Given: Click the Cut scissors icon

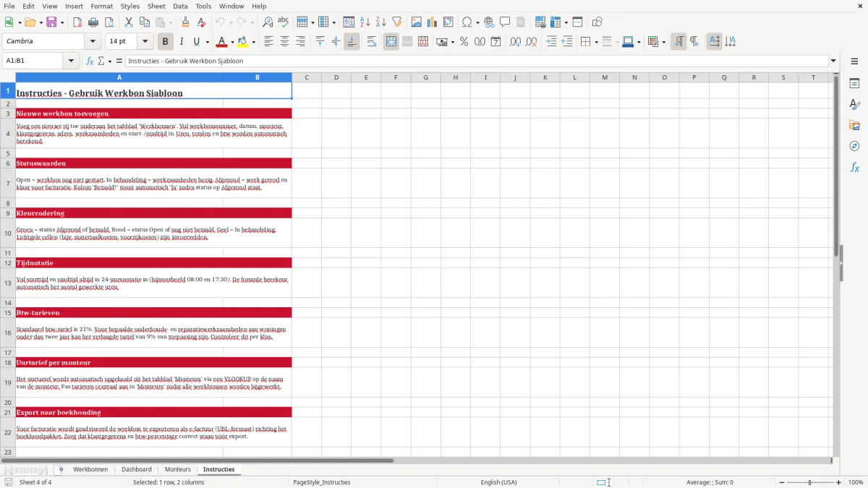Looking at the screenshot, I should click(129, 22).
